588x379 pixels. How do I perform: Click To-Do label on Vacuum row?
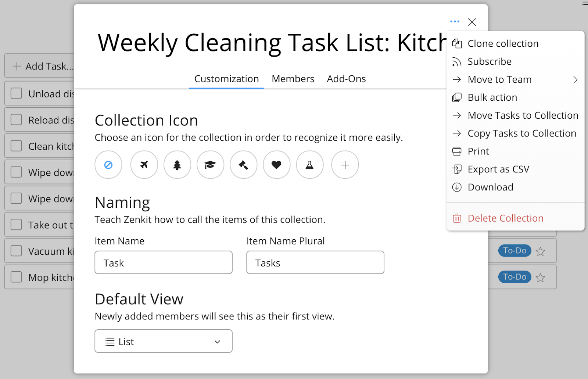[x=514, y=251]
